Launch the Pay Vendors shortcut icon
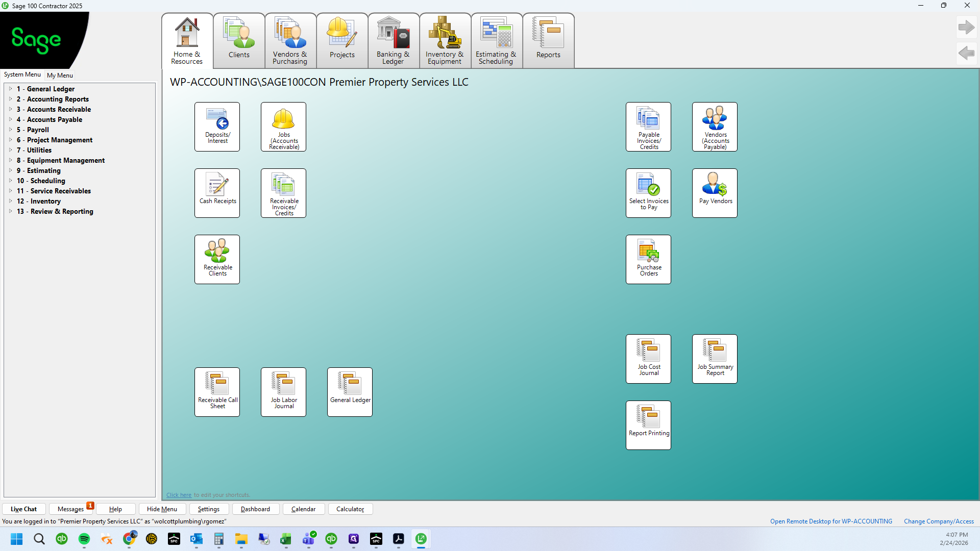 [715, 193]
